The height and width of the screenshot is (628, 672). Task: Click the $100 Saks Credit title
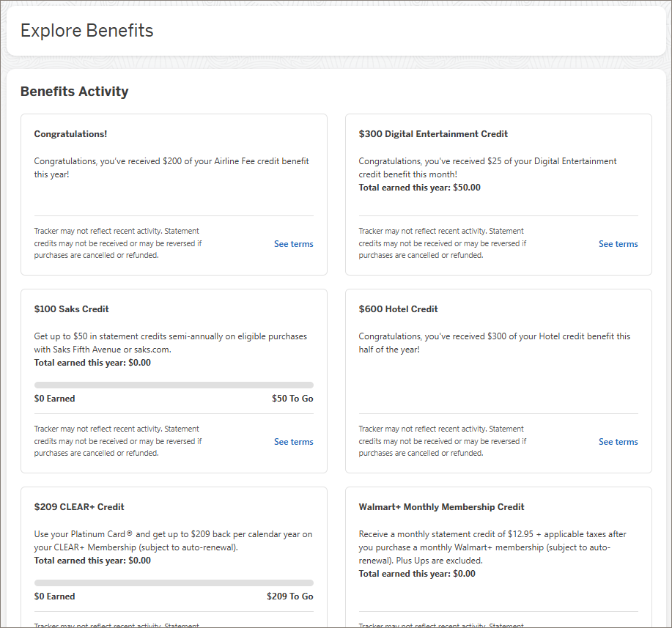(x=72, y=309)
